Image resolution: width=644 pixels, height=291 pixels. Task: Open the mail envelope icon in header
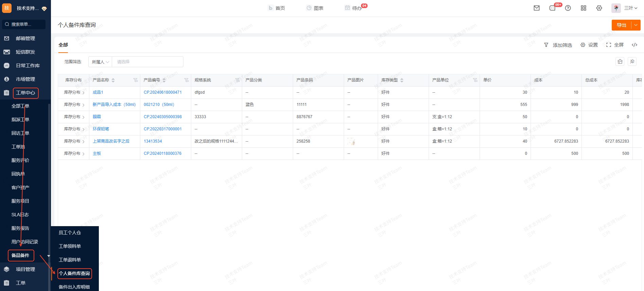[x=537, y=8]
